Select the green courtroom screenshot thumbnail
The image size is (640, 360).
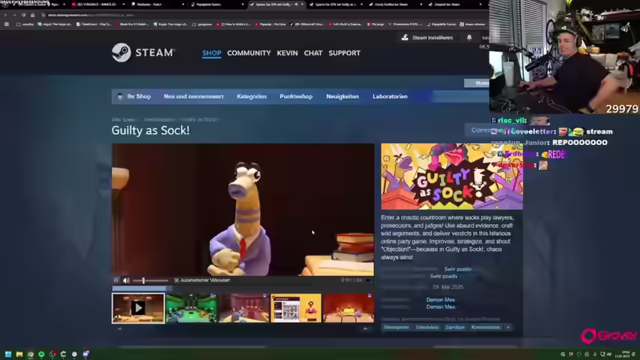pyautogui.click(x=191, y=308)
